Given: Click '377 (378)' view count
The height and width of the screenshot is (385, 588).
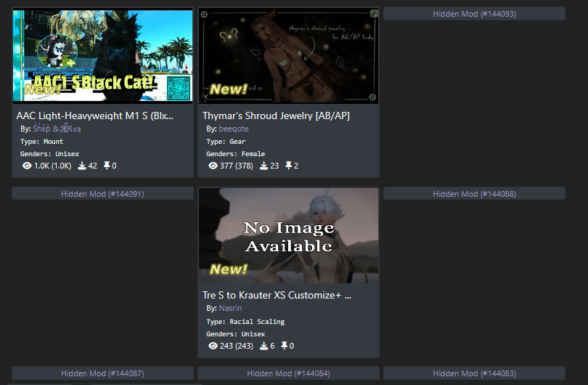Looking at the screenshot, I should pos(236,166).
